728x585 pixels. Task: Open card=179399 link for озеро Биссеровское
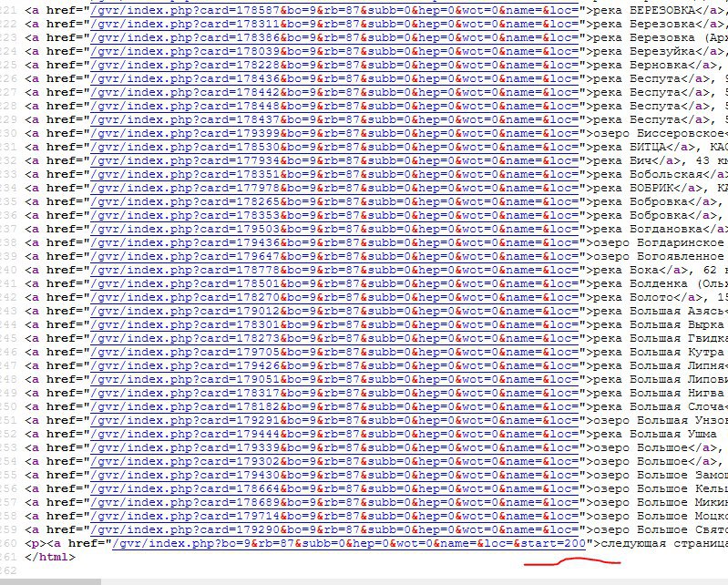[x=334, y=133]
